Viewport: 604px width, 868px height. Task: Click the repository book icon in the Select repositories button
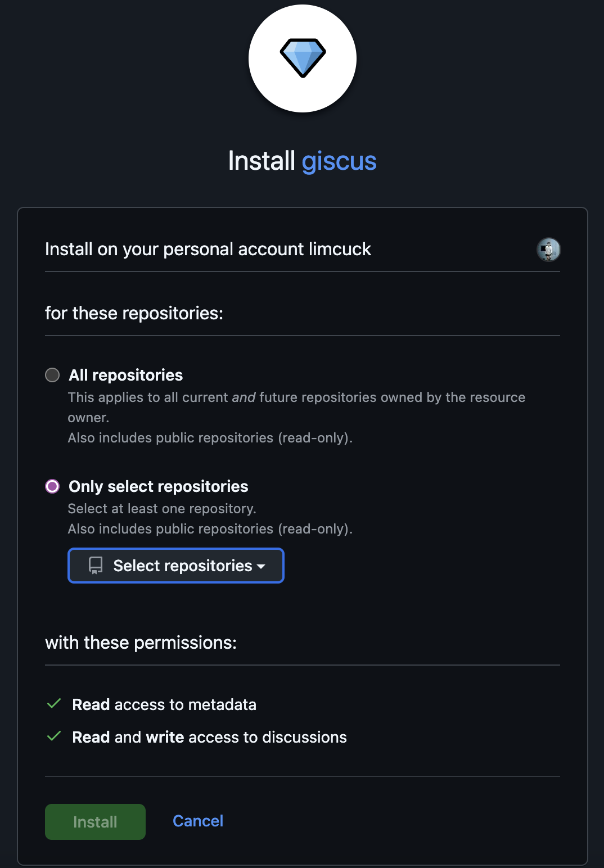pyautogui.click(x=96, y=566)
